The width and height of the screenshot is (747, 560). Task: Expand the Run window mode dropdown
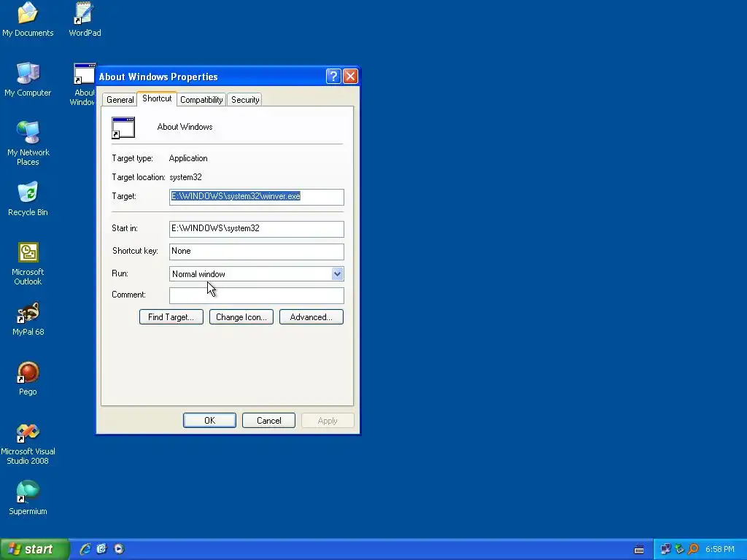[337, 274]
